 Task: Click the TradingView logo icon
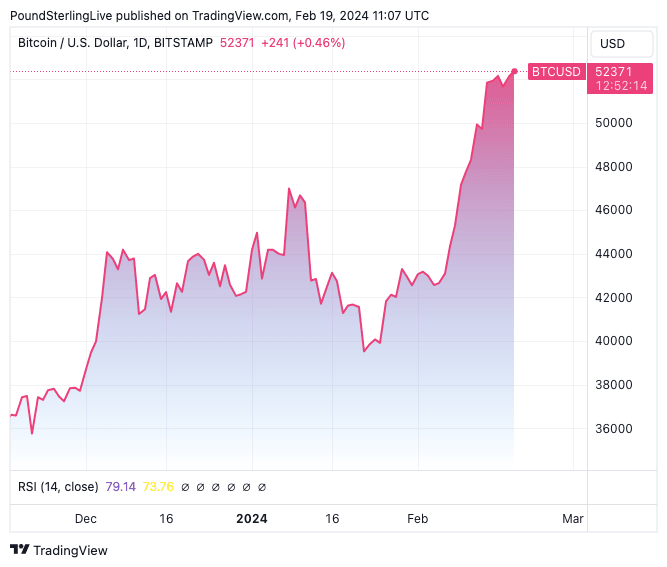click(x=19, y=550)
